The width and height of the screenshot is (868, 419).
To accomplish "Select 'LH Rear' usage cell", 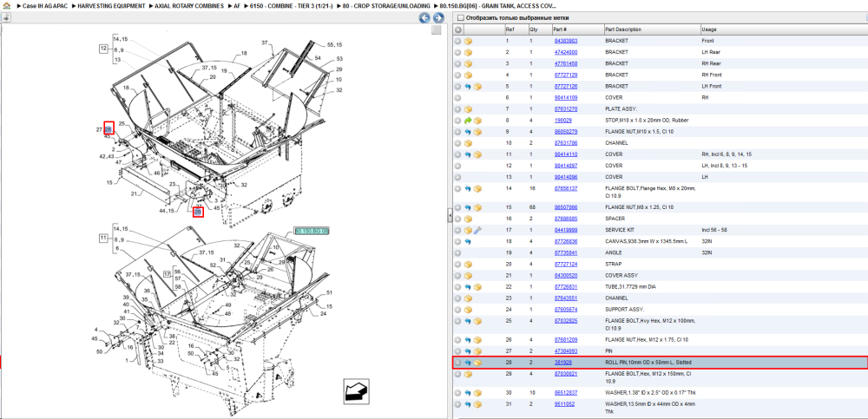I will 711,52.
